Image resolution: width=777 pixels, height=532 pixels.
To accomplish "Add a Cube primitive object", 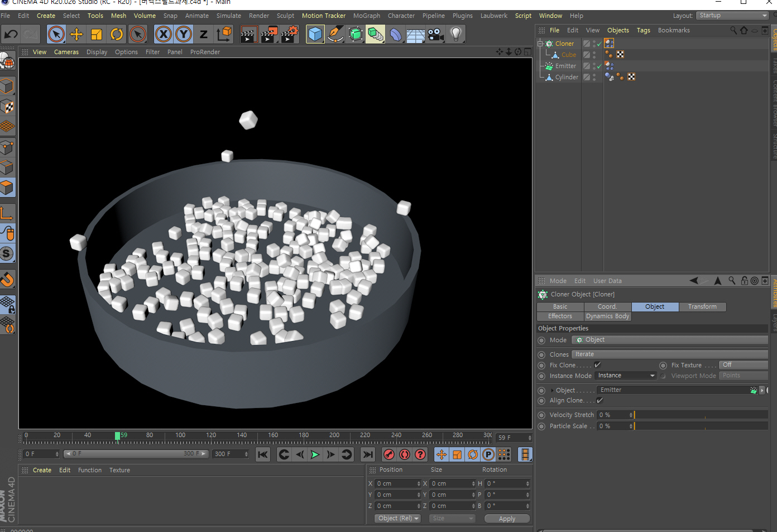I will [315, 35].
